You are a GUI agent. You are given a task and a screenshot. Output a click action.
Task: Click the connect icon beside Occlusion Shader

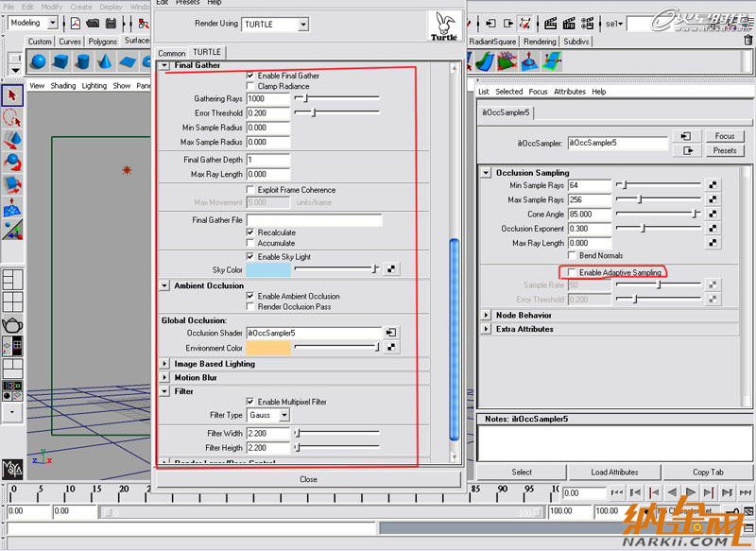390,333
